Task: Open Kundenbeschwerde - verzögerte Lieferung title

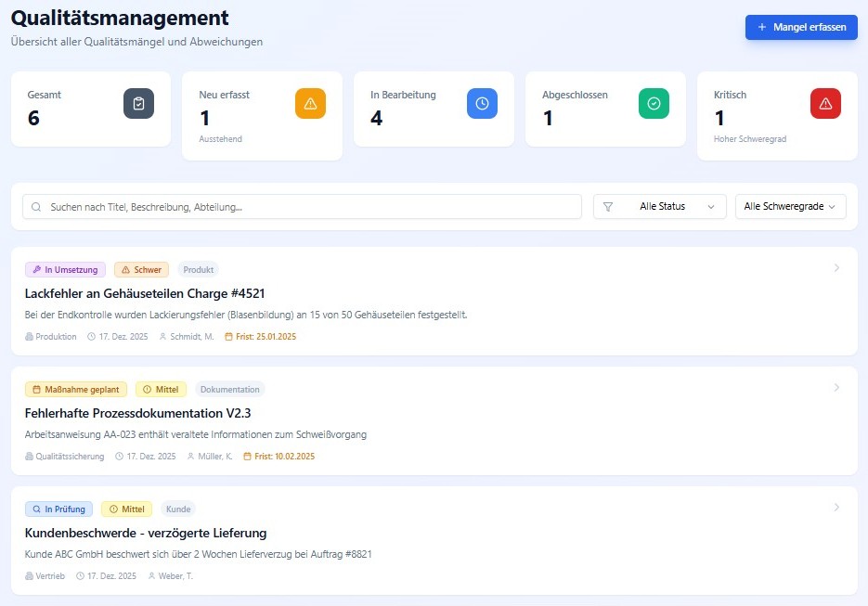Action: click(146, 533)
